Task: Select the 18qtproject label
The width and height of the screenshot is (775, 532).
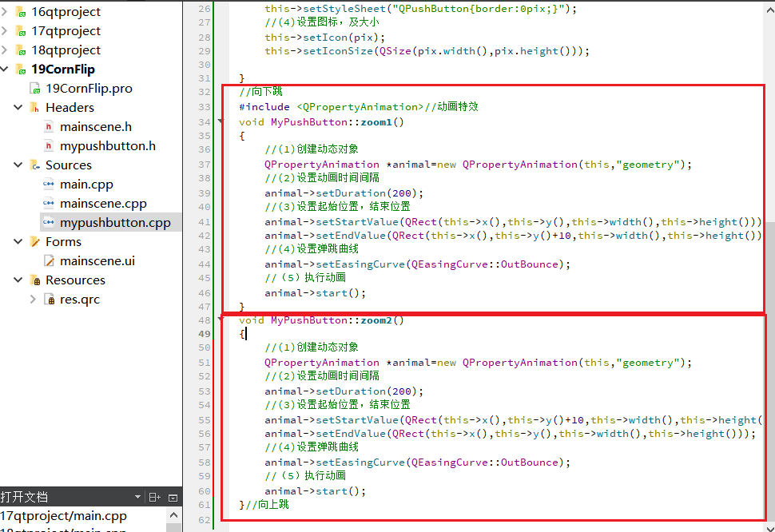Action: [x=66, y=50]
